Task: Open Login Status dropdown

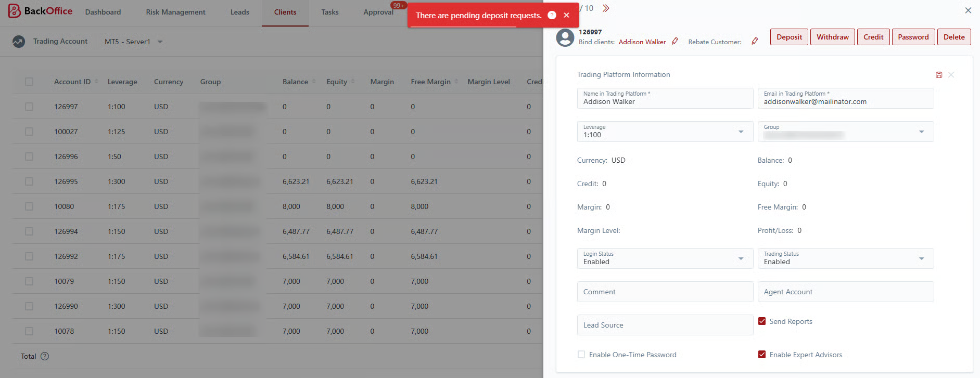Action: tap(665, 258)
